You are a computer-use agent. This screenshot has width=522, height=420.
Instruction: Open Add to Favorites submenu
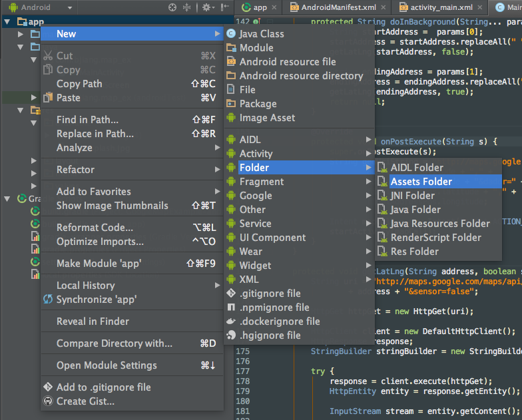(132, 192)
